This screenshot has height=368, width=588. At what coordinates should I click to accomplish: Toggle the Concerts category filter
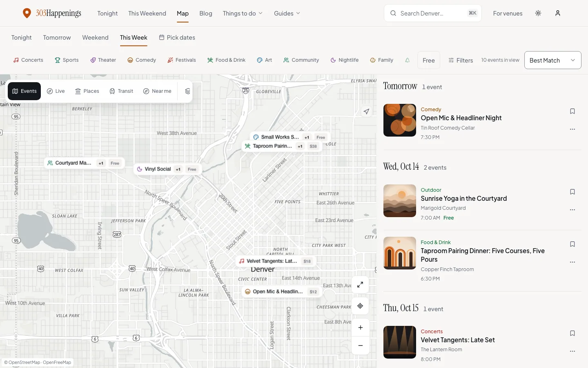coord(28,60)
